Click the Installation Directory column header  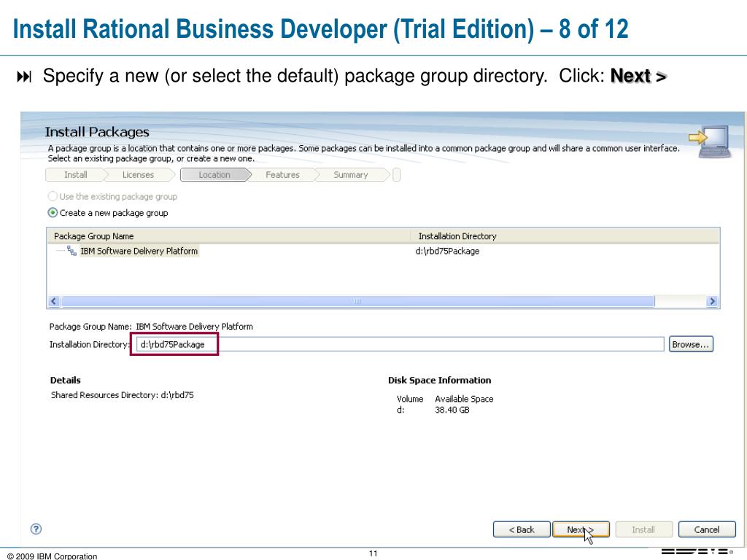566,236
